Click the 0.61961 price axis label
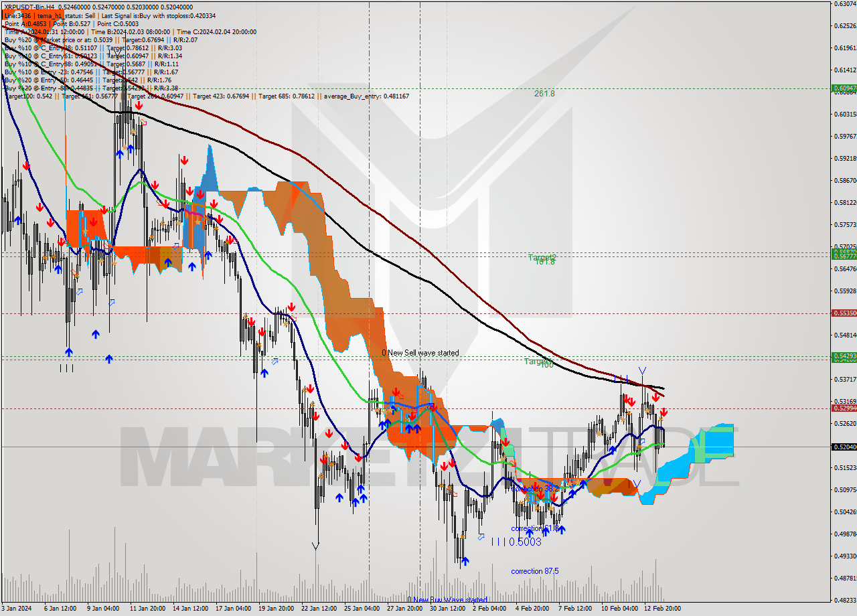This screenshot has height=616, width=857. [x=845, y=48]
